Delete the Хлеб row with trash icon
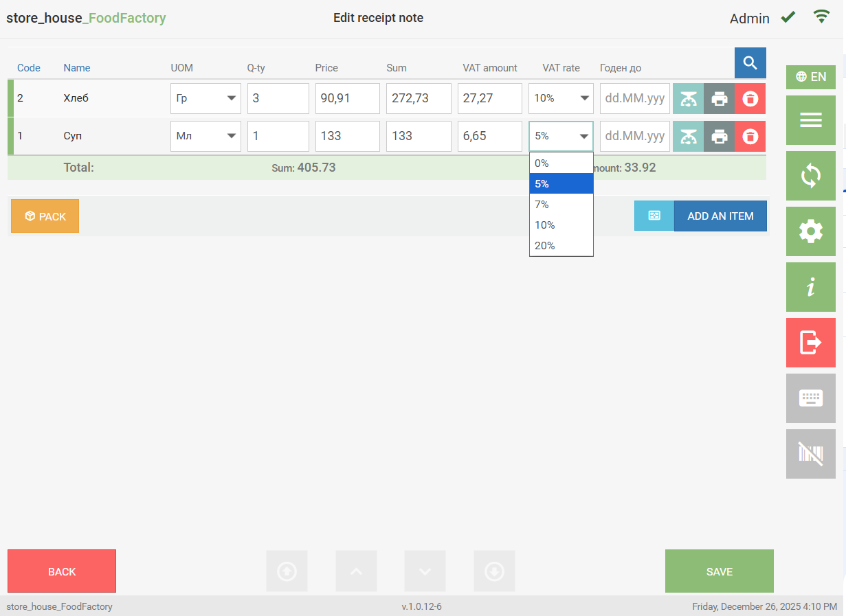The image size is (846, 616). coord(750,99)
